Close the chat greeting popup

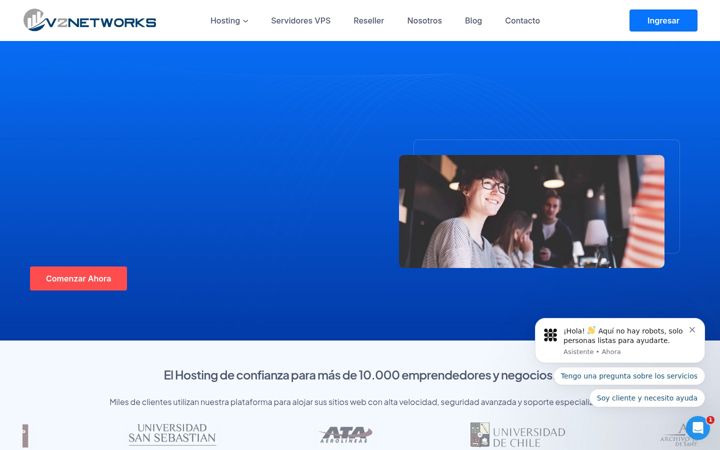(x=692, y=330)
